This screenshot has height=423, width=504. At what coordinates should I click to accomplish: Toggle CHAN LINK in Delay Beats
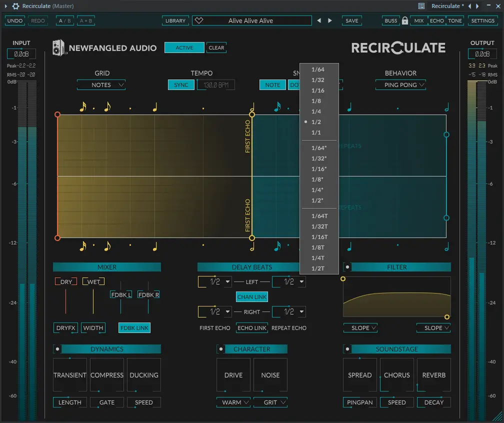pos(252,297)
